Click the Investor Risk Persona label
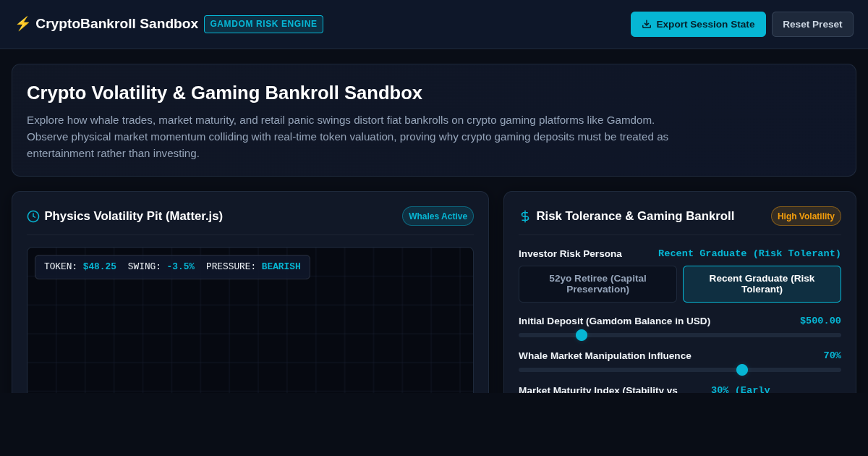The width and height of the screenshot is (868, 456). tap(570, 254)
